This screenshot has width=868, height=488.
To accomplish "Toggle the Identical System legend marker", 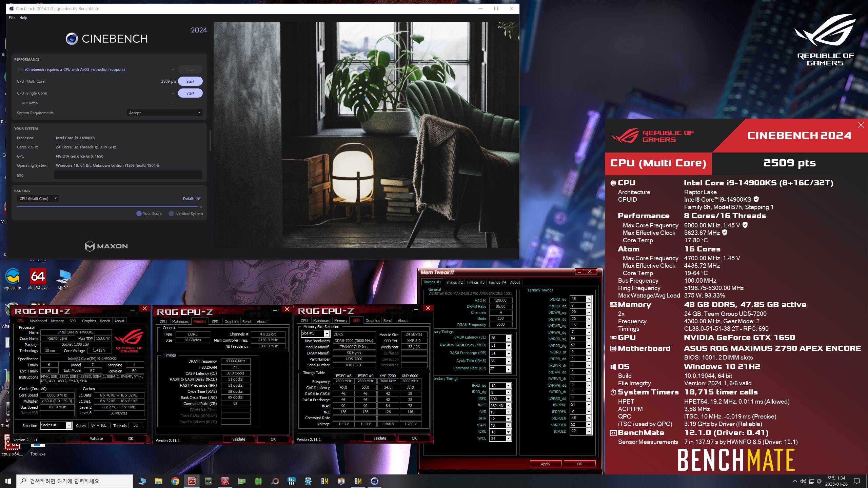I will [171, 213].
